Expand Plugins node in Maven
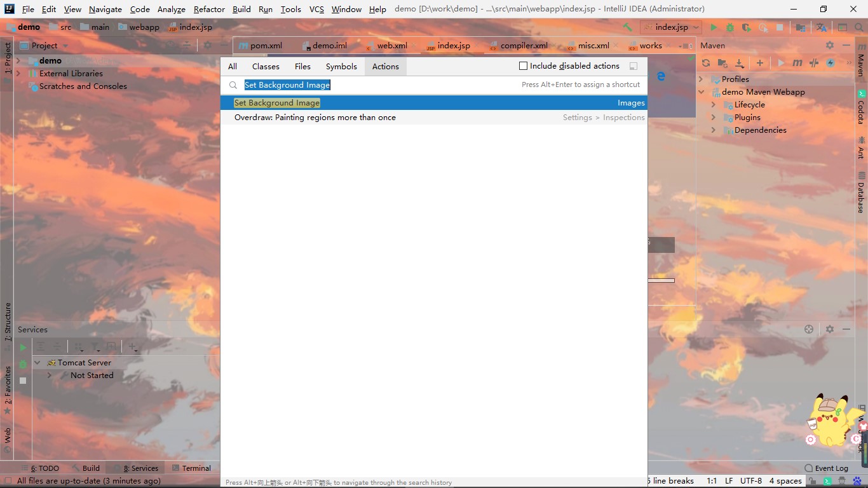This screenshot has width=868, height=488. point(714,118)
